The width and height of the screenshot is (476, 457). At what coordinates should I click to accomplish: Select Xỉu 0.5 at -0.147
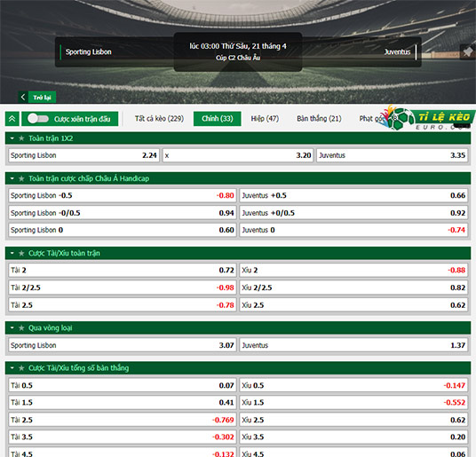tap(353, 385)
